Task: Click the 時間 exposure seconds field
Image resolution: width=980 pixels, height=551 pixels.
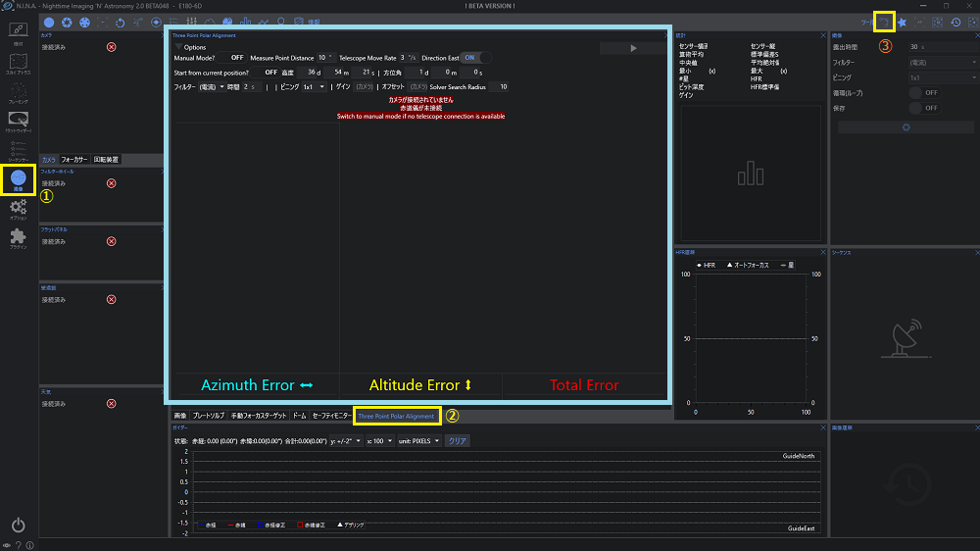Action: coord(252,87)
